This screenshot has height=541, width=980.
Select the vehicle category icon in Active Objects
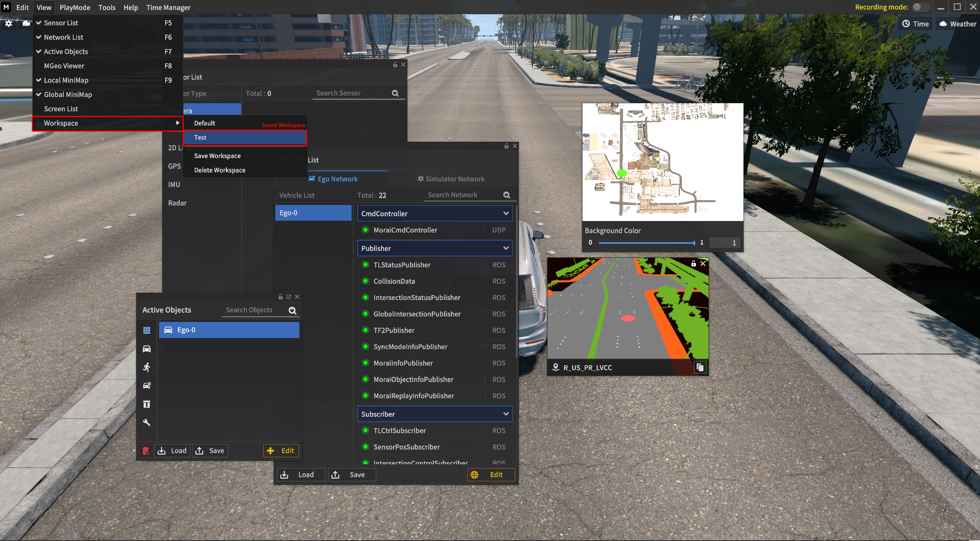(x=146, y=349)
